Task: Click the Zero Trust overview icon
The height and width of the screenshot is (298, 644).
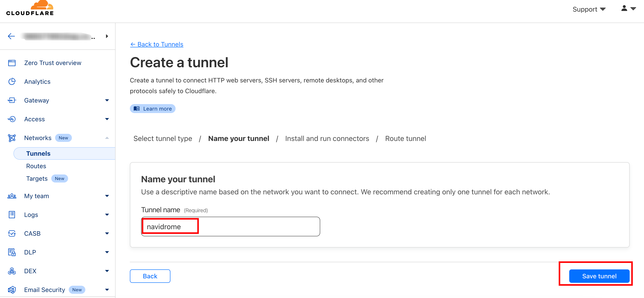Action: click(12, 63)
